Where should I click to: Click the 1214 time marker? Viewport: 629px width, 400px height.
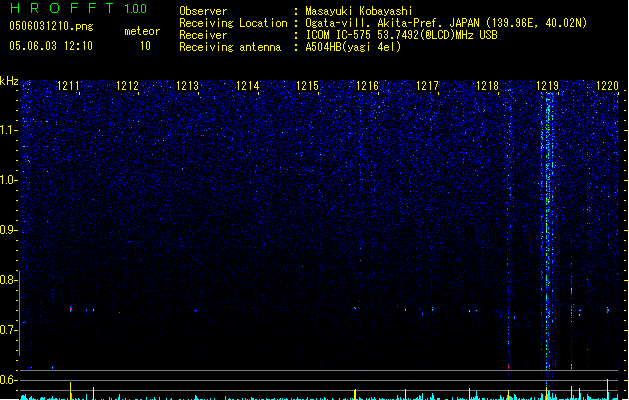[248, 86]
